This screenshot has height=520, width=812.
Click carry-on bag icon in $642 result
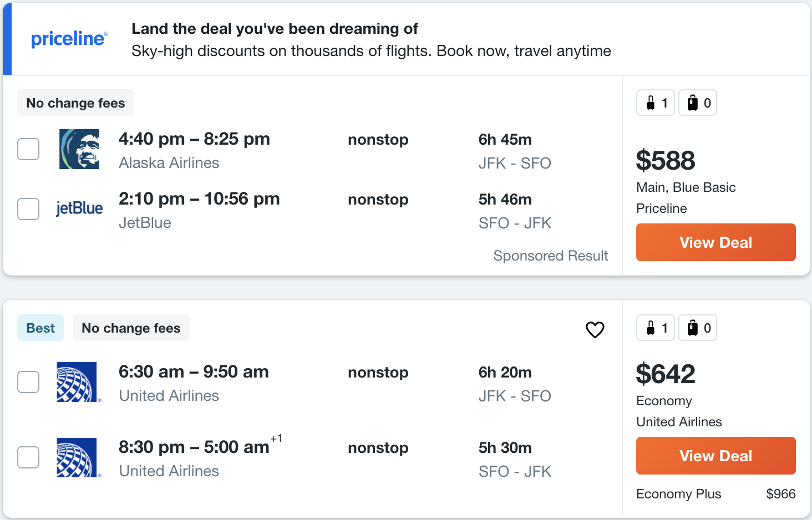coord(651,328)
